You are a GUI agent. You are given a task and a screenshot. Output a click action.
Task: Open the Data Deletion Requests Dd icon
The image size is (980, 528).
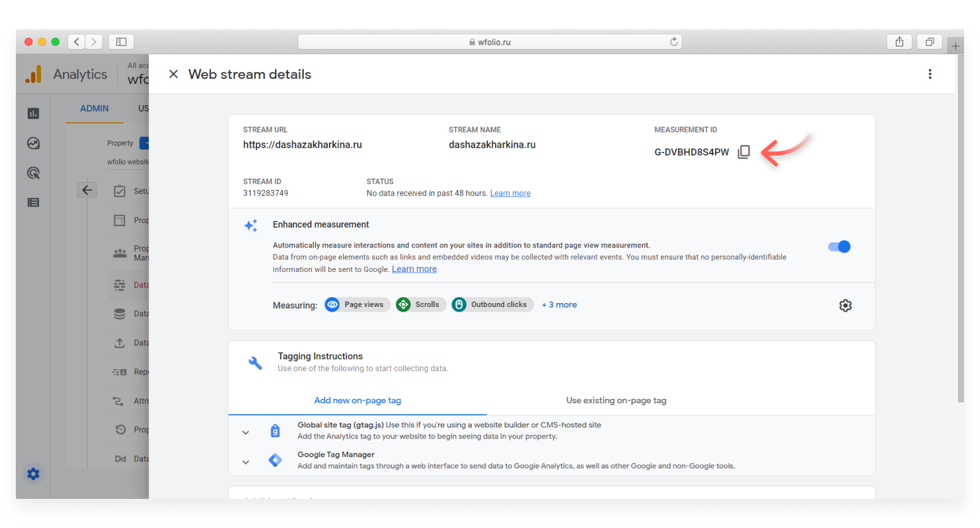tap(120, 459)
